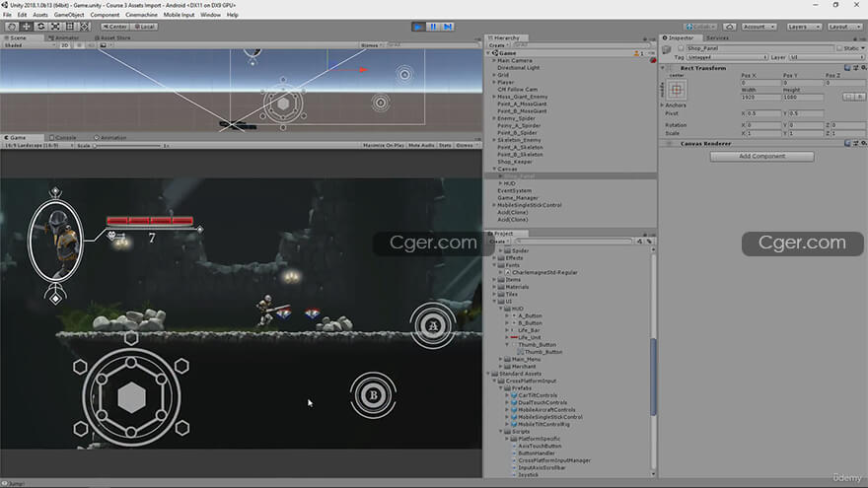Viewport: 868px width, 488px height.
Task: Toggle scene lighting button
Action: (79, 45)
